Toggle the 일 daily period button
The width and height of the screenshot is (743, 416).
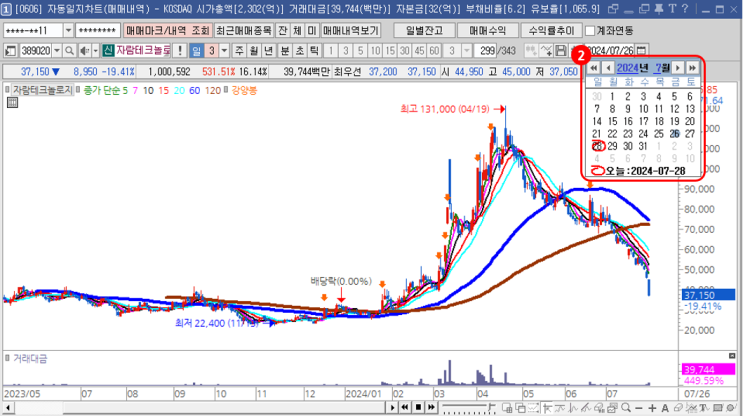coord(196,50)
